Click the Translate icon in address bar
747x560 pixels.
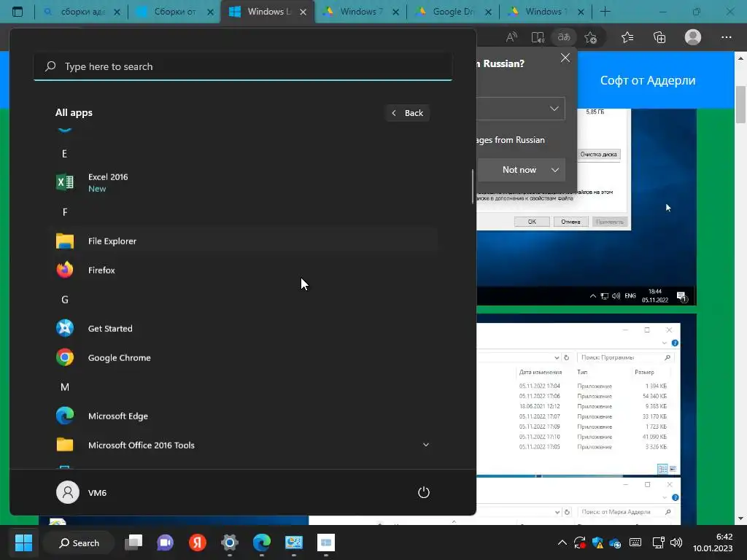pos(564,37)
